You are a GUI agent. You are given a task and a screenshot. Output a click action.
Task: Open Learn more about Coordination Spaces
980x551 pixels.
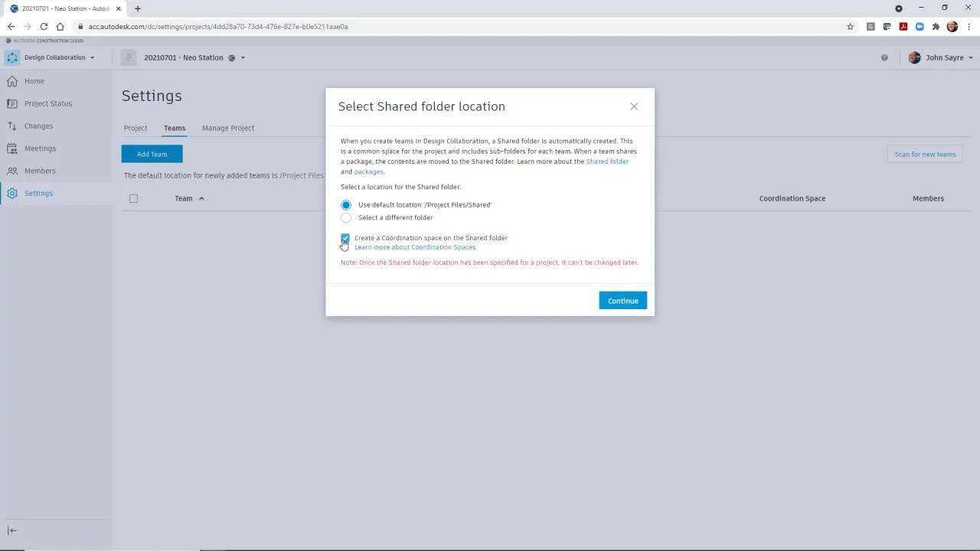click(415, 247)
